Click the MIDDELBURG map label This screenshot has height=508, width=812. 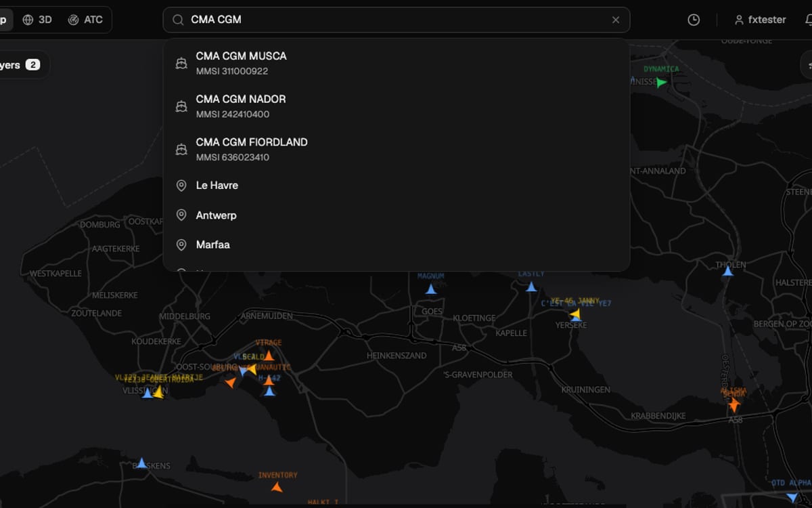click(185, 316)
